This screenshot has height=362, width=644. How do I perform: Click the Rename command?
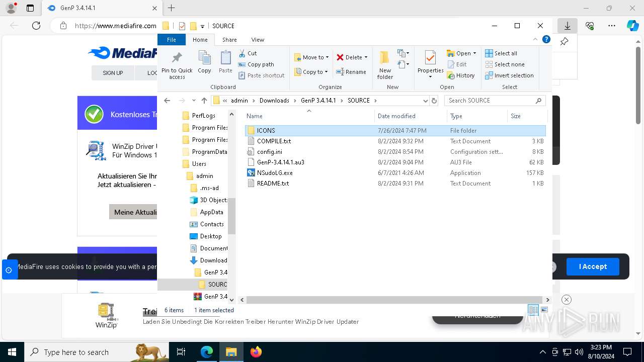[351, 72]
